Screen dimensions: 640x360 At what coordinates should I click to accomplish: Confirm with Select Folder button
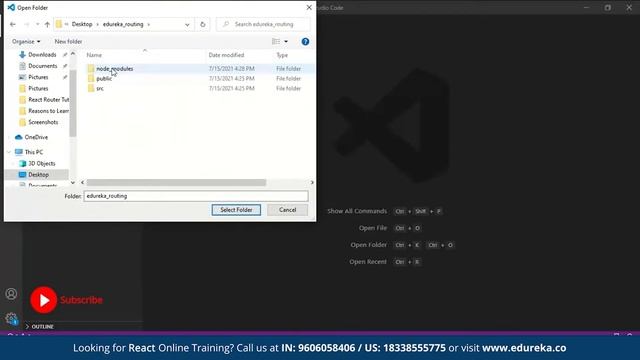(x=236, y=210)
